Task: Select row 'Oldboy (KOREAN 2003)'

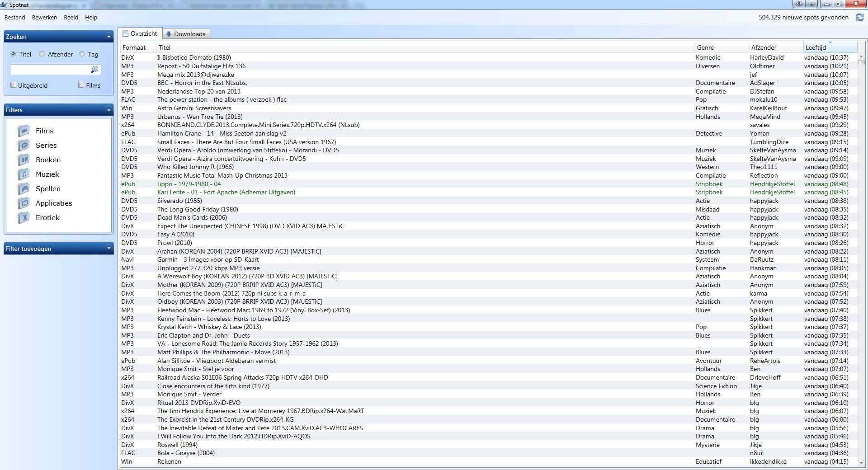Action: [488, 301]
